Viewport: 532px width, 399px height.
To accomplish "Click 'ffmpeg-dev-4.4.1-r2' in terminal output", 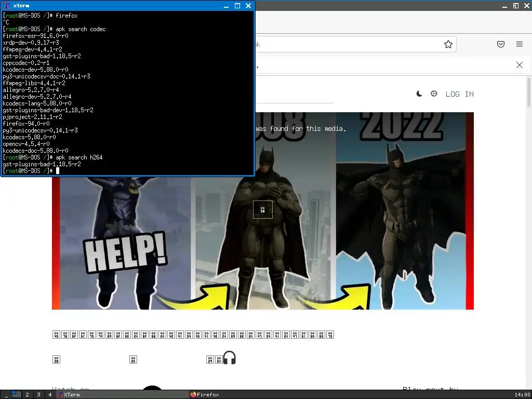I will click(x=33, y=49).
